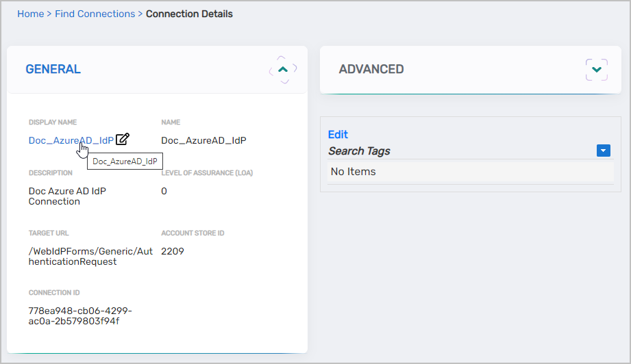
Task: Click the ADVANCED panel title text
Action: [371, 69]
